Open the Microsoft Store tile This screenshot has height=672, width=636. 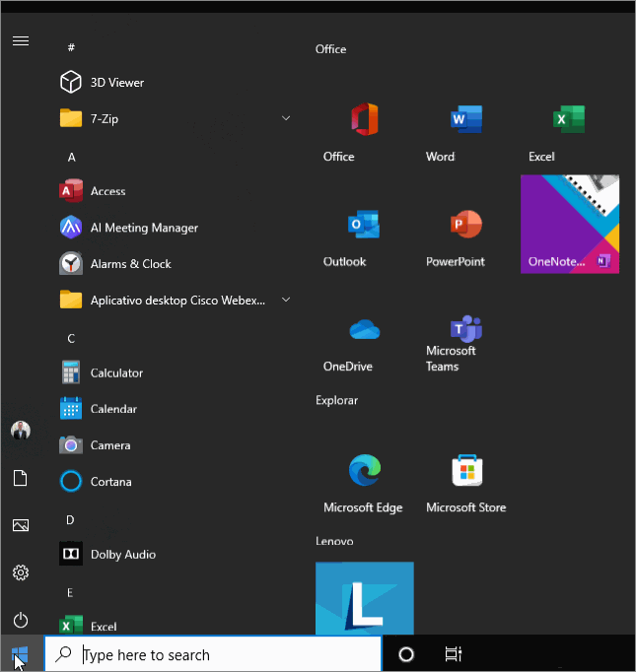[467, 470]
